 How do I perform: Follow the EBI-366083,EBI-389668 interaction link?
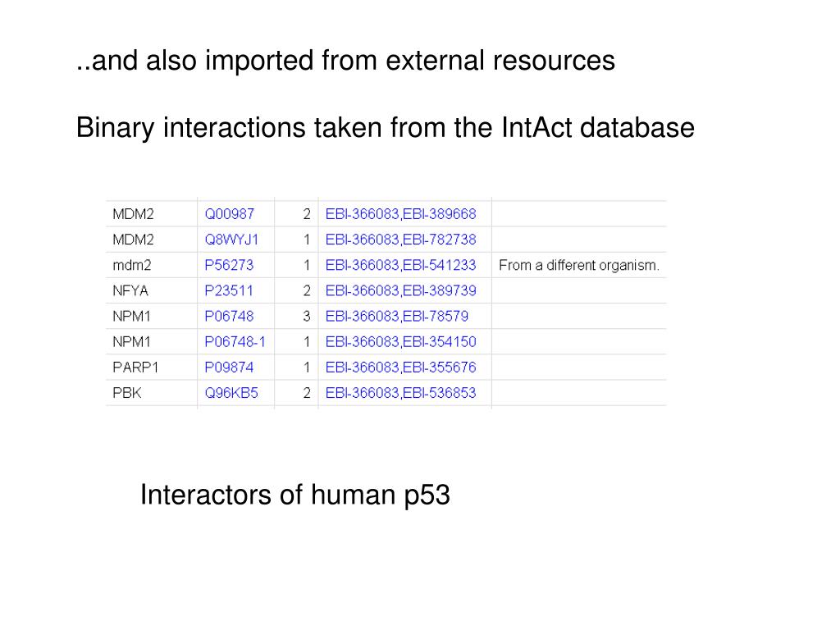pos(400,214)
